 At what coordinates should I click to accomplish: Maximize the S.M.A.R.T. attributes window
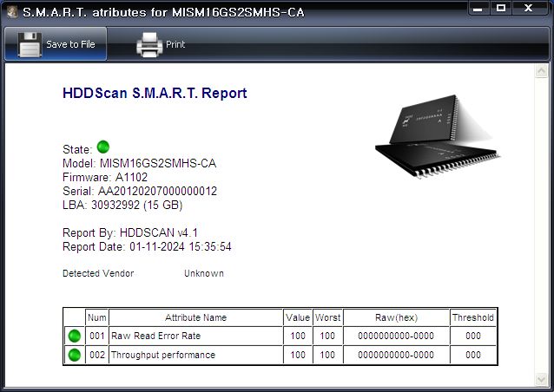(x=501, y=8)
